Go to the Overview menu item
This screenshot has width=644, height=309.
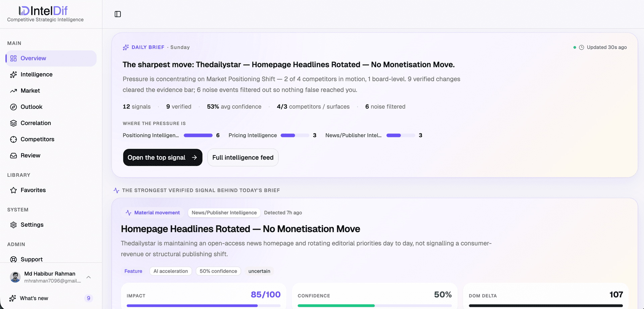(x=51, y=58)
